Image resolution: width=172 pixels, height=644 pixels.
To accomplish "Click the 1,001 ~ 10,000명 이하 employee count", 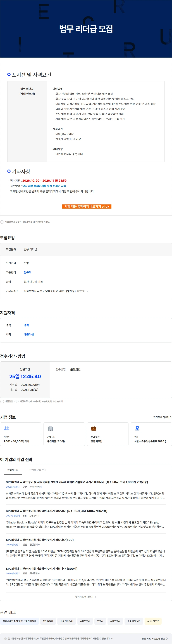I will (16, 441).
